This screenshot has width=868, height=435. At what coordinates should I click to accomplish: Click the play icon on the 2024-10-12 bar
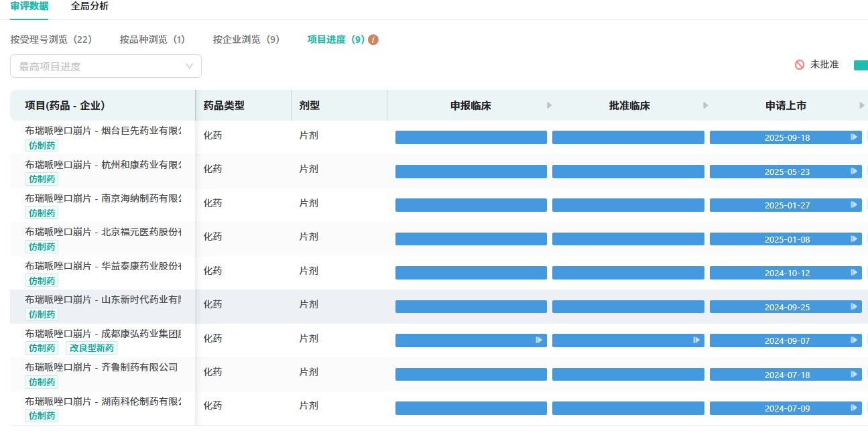pos(854,273)
